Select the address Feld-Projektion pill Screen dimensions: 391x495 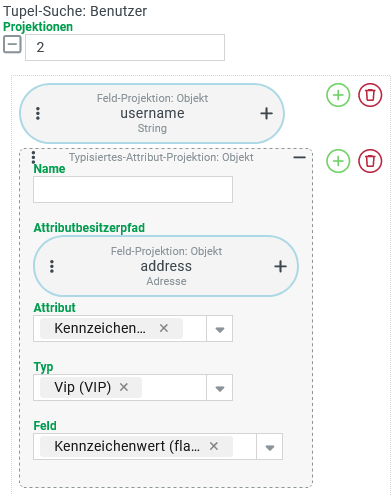click(166, 266)
